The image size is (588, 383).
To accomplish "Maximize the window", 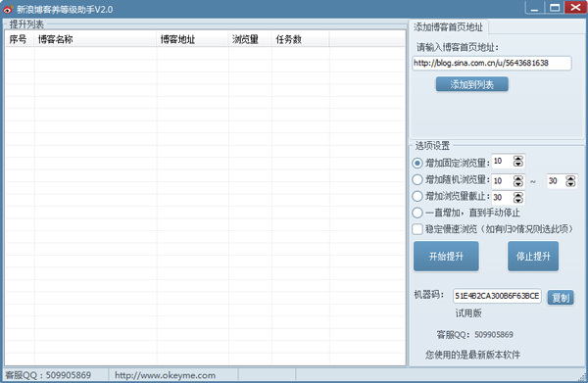I will pyautogui.click(x=555, y=8).
